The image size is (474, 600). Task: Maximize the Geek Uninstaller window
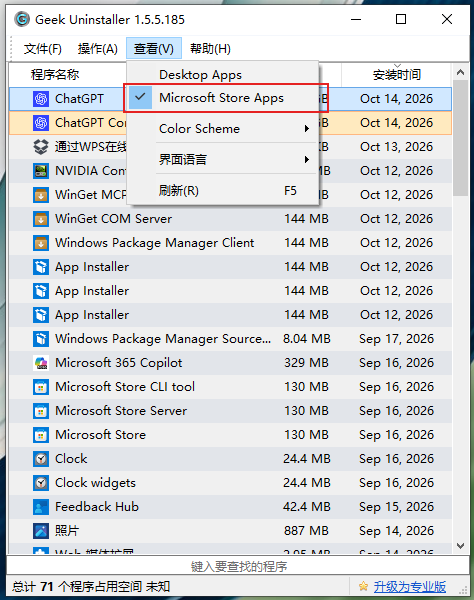click(401, 19)
